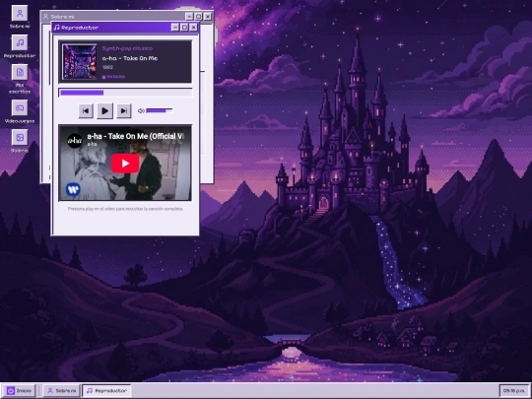Skip to the previous track

pos(86,111)
